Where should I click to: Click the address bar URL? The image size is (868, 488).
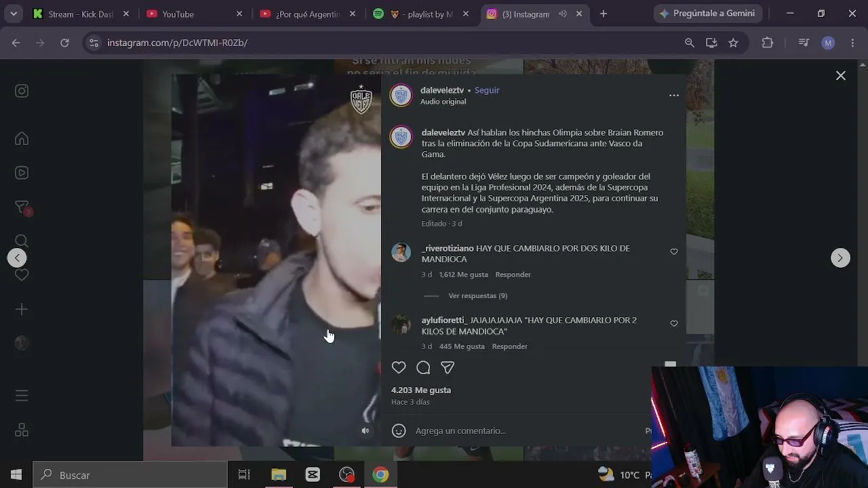tap(178, 43)
